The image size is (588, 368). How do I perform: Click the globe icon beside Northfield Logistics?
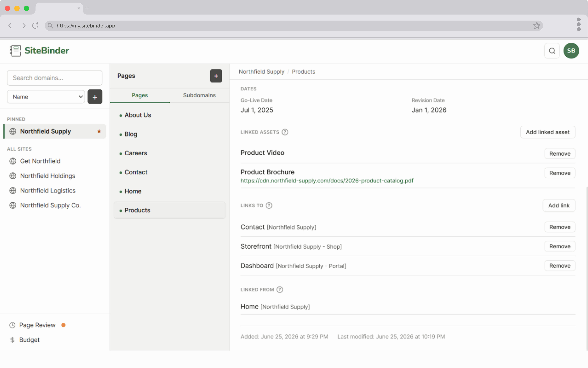[13, 191]
